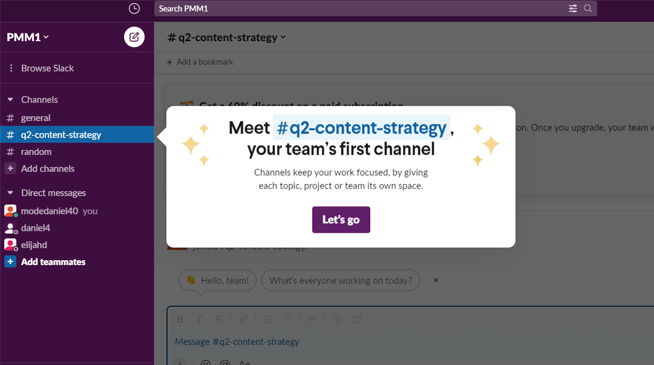Click the Let's go button
The image size is (654, 365).
[341, 219]
